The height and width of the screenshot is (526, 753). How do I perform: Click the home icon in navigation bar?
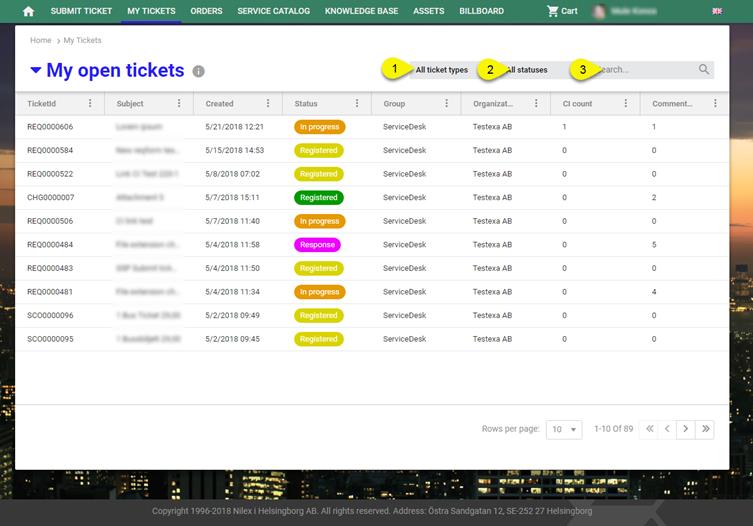pos(28,11)
